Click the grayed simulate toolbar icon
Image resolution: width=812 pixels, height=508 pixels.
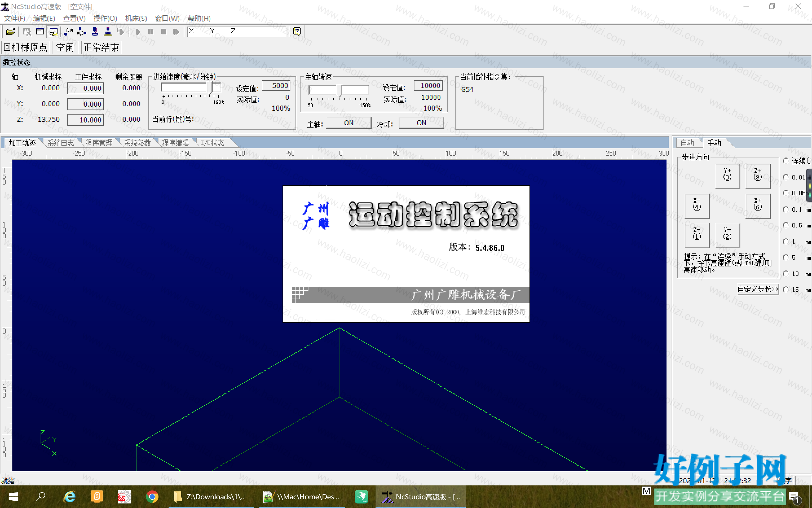pos(121,32)
